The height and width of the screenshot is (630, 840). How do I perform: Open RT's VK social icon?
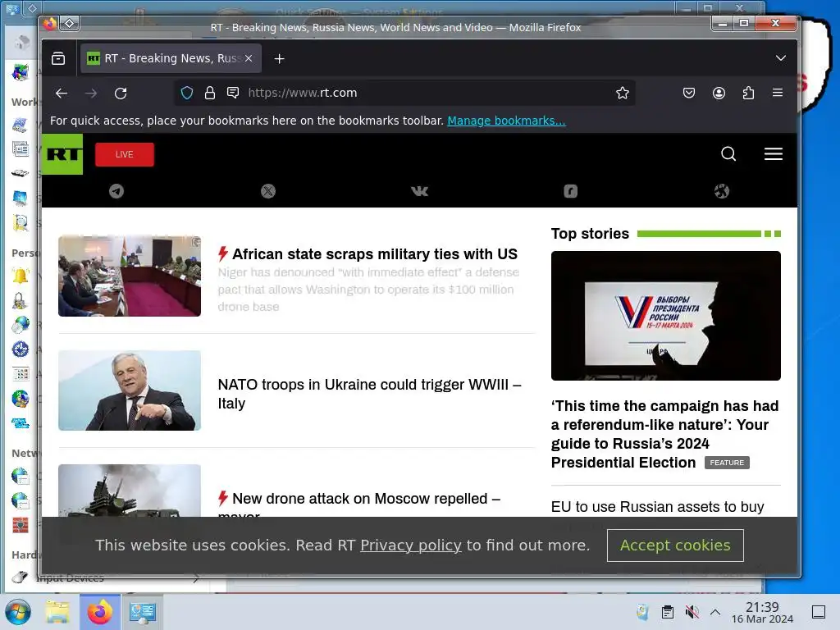click(x=419, y=191)
